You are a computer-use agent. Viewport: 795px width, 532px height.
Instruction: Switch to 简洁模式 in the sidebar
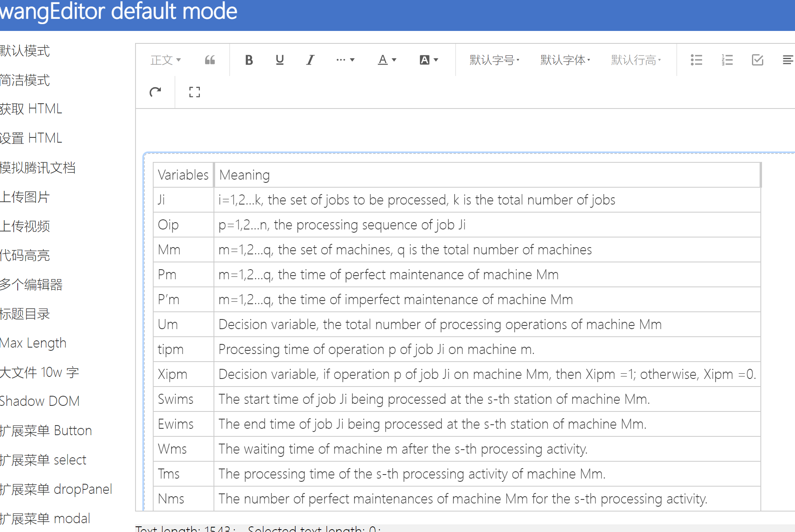point(25,80)
